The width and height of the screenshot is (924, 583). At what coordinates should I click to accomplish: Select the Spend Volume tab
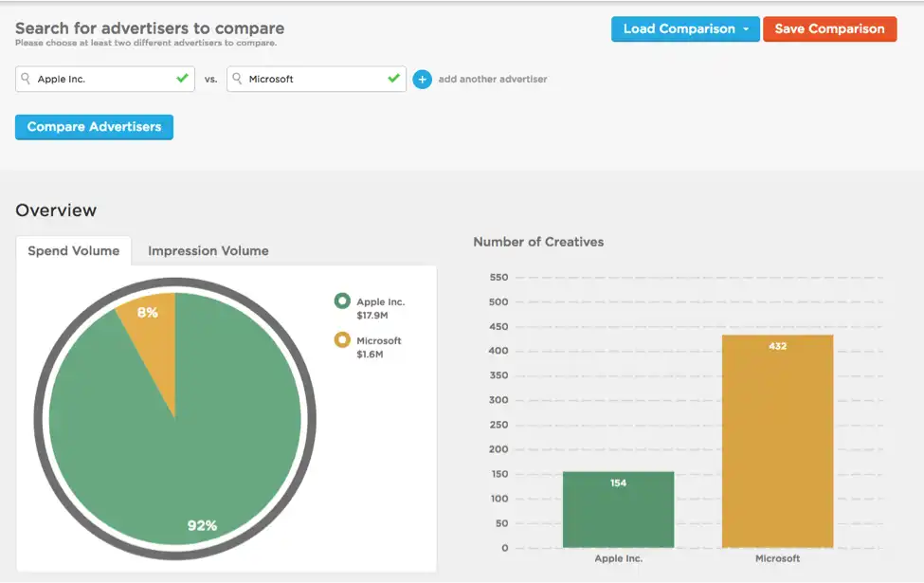(x=74, y=250)
